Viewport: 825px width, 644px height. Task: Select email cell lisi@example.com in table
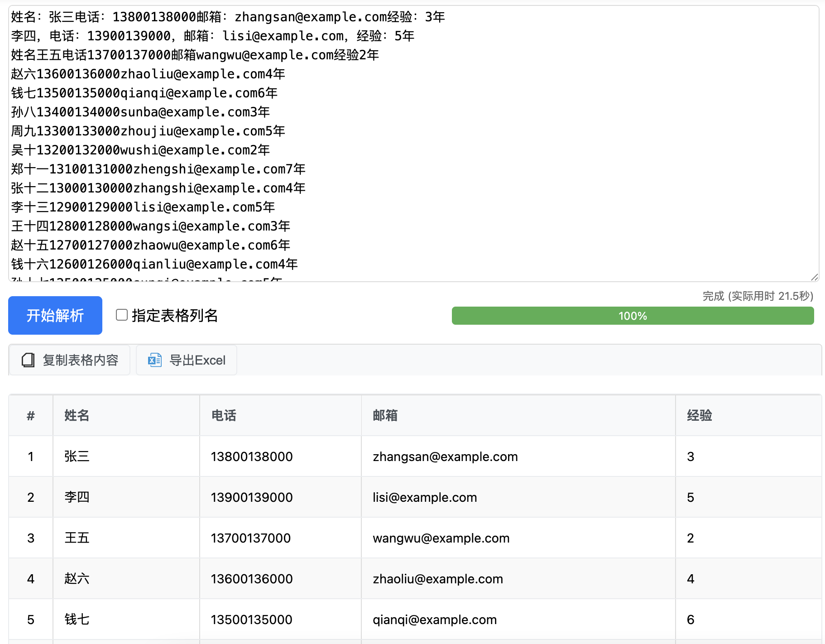click(424, 497)
